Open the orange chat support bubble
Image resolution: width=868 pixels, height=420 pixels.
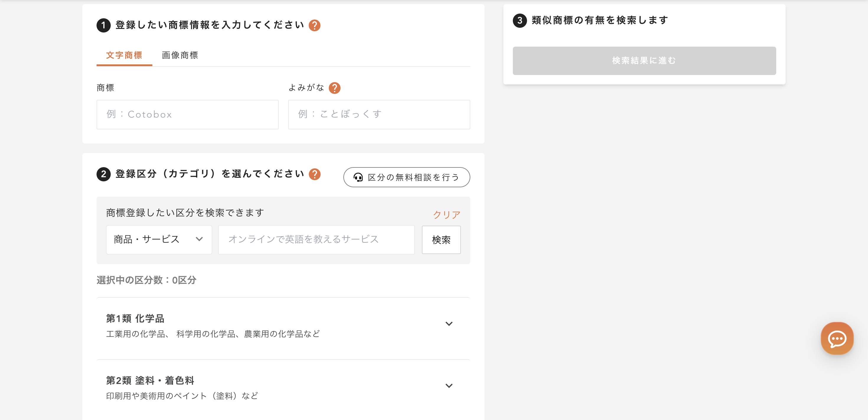pyautogui.click(x=837, y=338)
